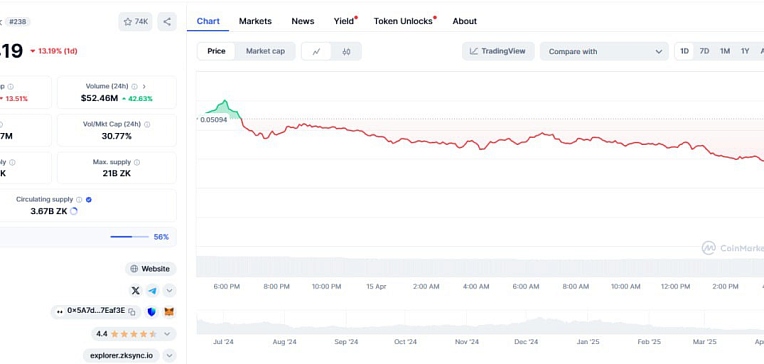Click the TradingView button
The width and height of the screenshot is (764, 364).
click(498, 51)
